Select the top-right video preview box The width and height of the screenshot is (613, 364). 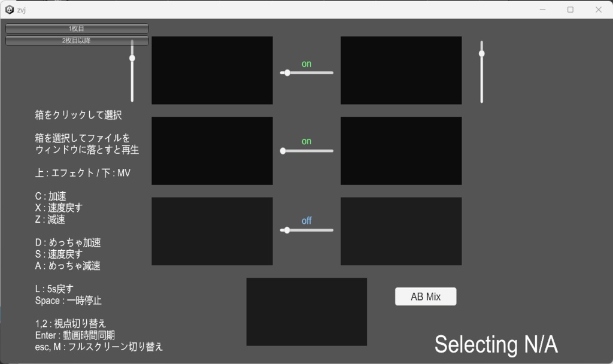(x=401, y=70)
